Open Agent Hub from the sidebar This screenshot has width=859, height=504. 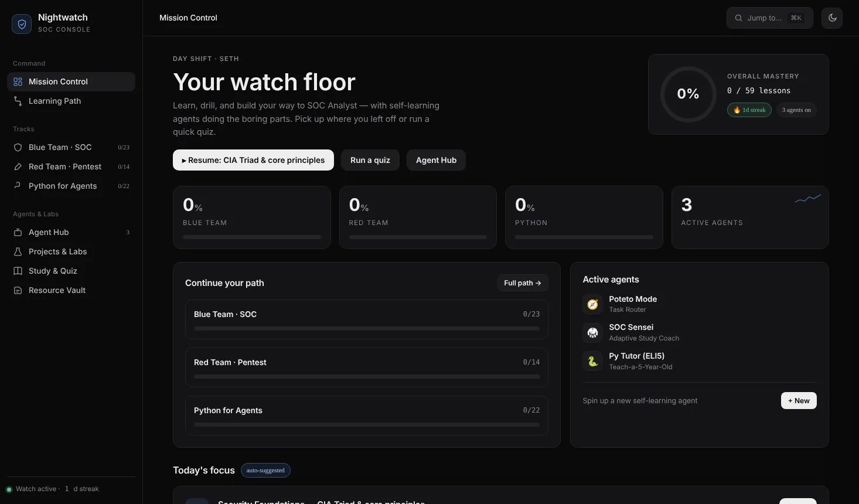point(71,233)
